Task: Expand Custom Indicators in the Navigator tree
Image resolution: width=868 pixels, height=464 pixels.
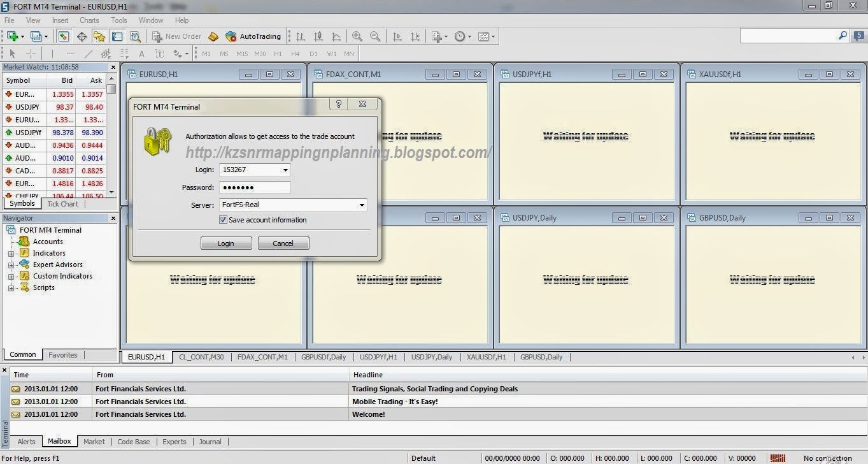Action: [x=11, y=277]
